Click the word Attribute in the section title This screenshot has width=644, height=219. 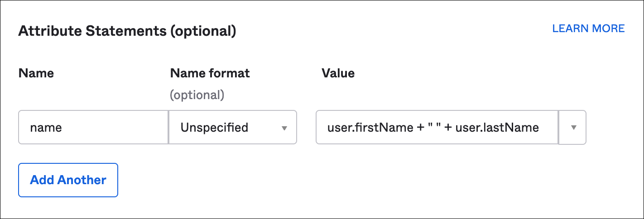click(48, 31)
